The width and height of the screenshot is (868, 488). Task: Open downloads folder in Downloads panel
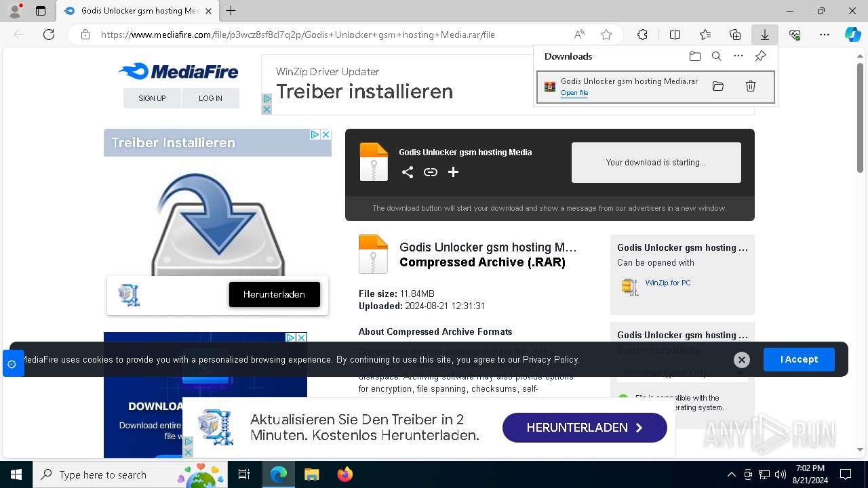[694, 56]
